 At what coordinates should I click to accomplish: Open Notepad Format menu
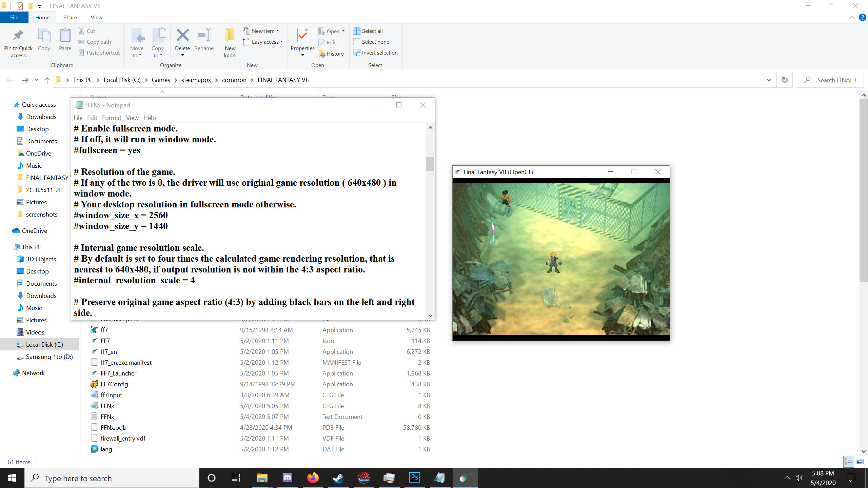click(112, 118)
